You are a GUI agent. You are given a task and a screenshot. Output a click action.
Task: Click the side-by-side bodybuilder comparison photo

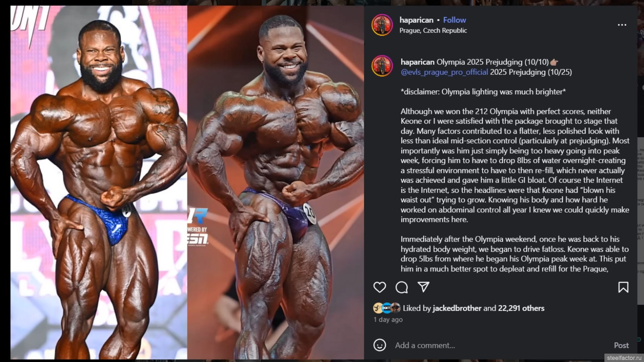[x=187, y=182]
